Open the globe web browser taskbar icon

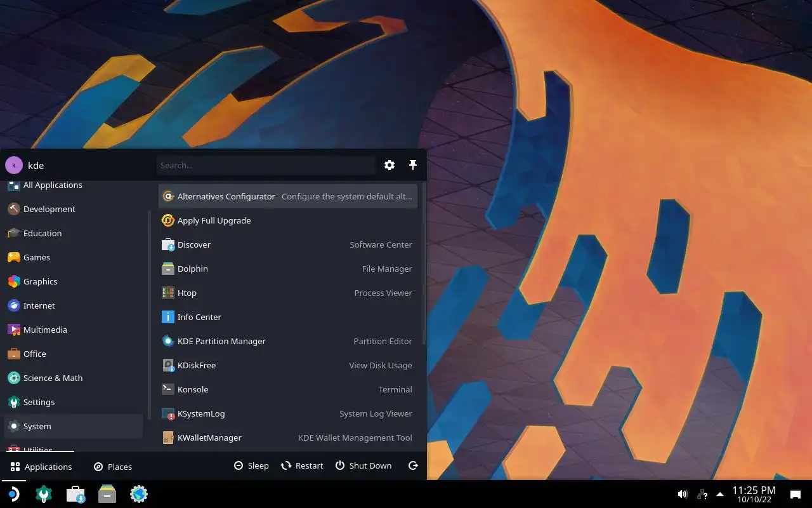tap(139, 494)
